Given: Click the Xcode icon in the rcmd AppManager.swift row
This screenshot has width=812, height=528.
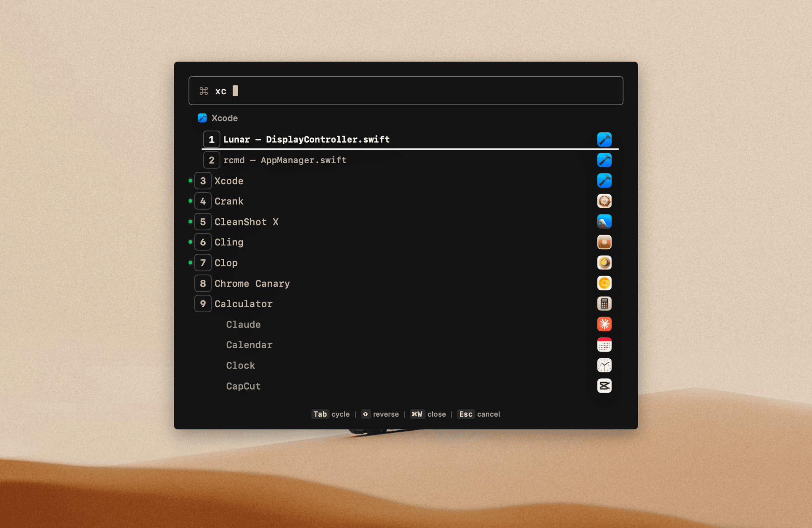Looking at the screenshot, I should pos(604,160).
